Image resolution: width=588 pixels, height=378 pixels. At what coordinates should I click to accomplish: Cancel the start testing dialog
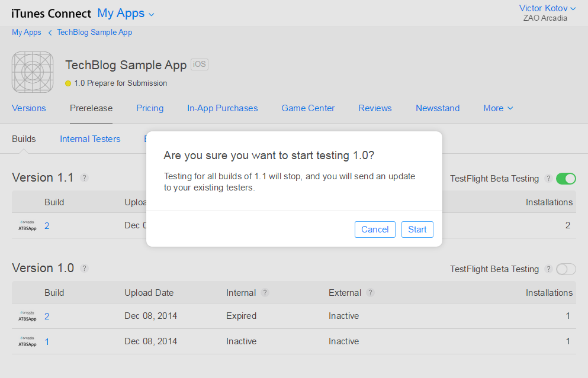pyautogui.click(x=375, y=230)
